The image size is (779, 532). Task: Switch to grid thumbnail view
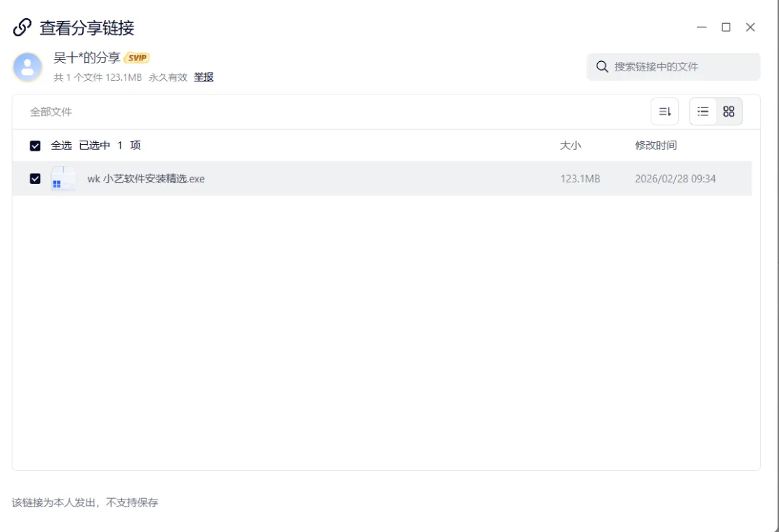tap(729, 112)
